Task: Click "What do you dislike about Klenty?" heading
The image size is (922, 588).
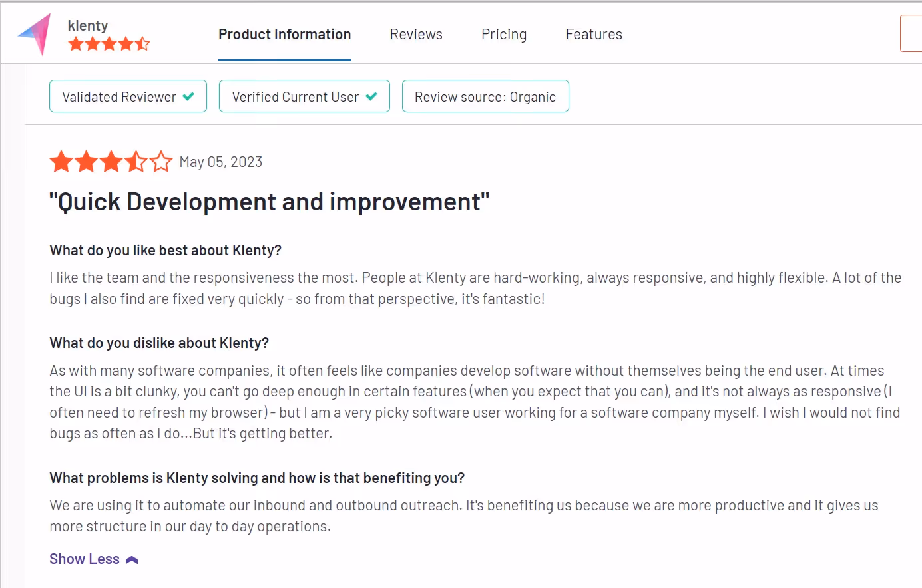Action: 159,343
